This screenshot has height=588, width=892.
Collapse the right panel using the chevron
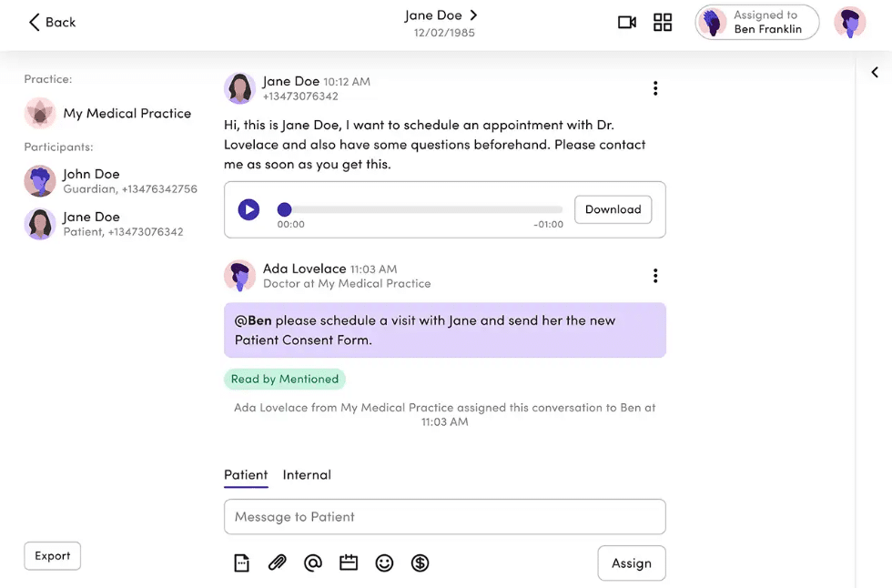(875, 72)
